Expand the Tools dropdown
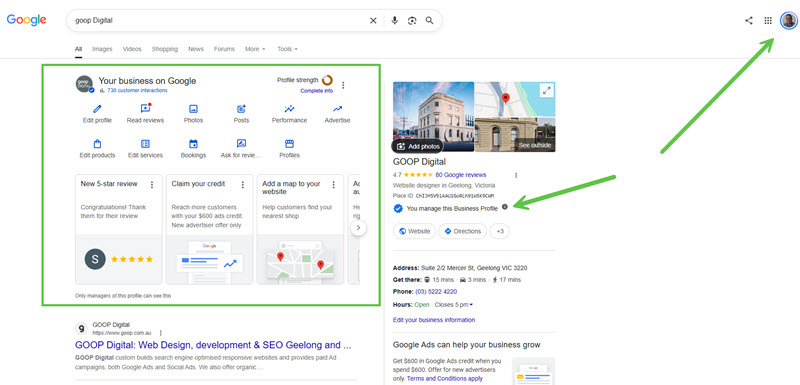The height and width of the screenshot is (385, 800). [287, 49]
